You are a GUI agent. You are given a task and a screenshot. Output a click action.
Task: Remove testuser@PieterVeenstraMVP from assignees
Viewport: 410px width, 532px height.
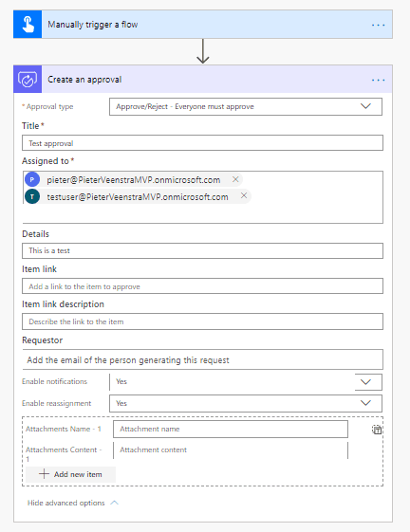coord(244,195)
